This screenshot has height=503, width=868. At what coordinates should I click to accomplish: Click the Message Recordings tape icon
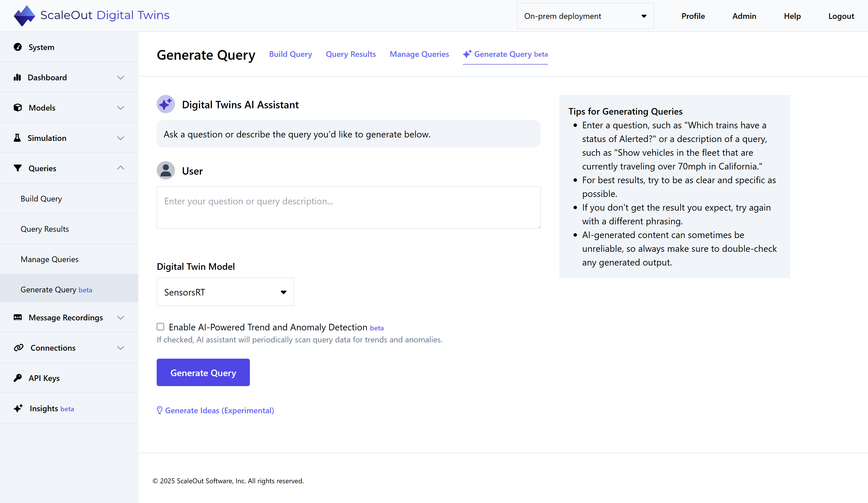tap(17, 317)
